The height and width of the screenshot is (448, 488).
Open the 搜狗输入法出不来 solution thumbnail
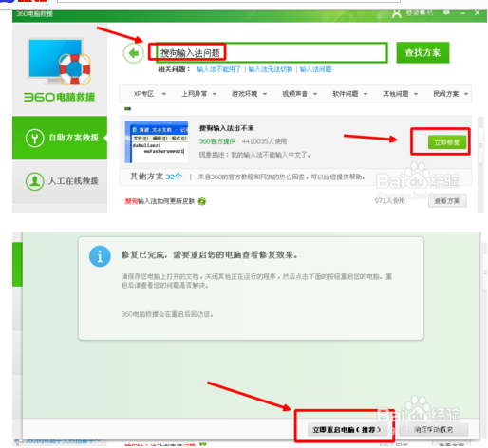pos(157,142)
